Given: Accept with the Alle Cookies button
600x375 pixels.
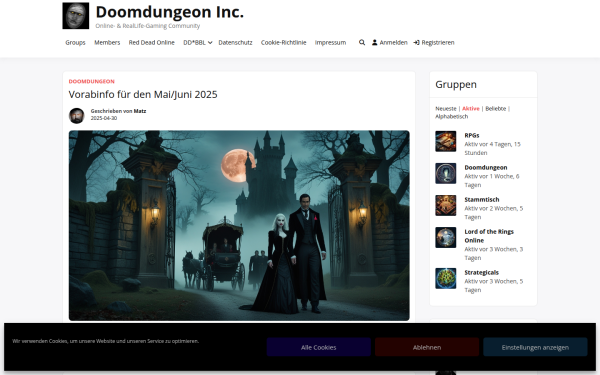Looking at the screenshot, I should (x=319, y=347).
